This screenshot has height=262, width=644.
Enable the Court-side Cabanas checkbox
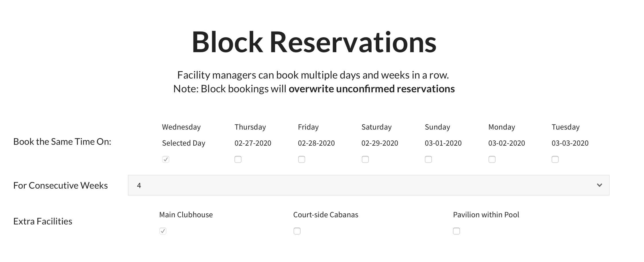point(297,231)
